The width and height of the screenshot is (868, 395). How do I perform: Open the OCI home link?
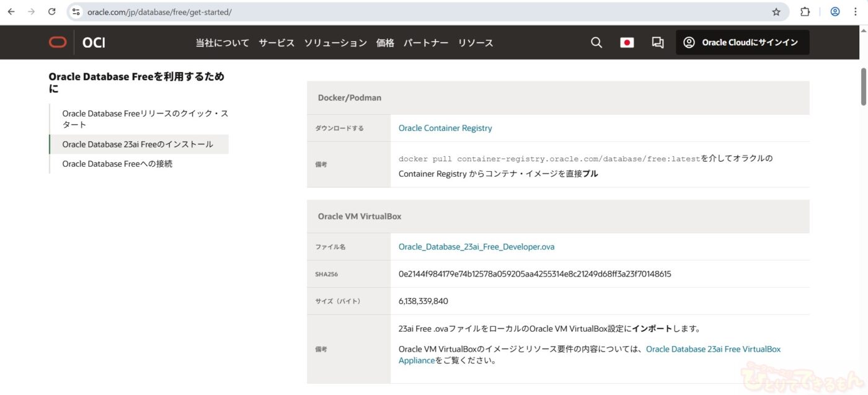pos(94,43)
